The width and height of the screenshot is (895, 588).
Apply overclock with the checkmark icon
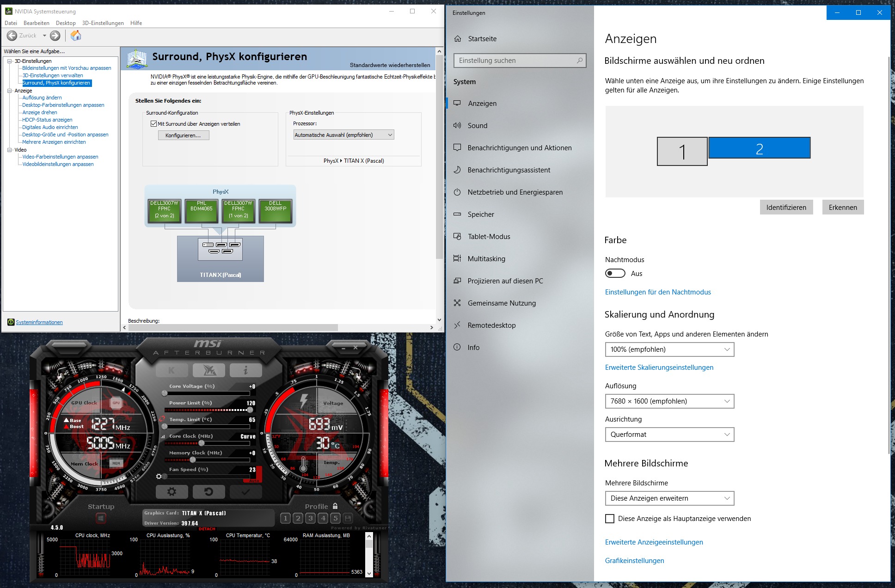(x=245, y=491)
